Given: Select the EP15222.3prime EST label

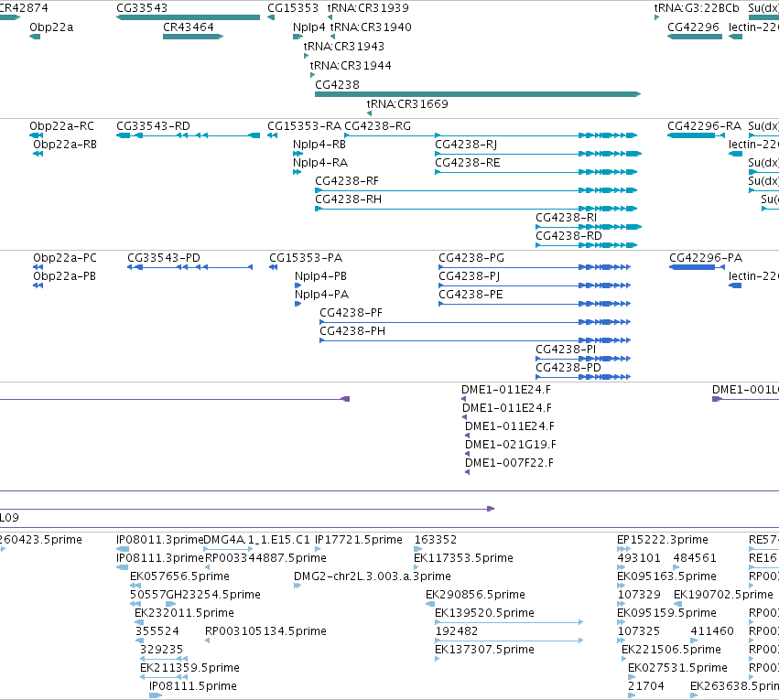Looking at the screenshot, I should pyautogui.click(x=662, y=540).
